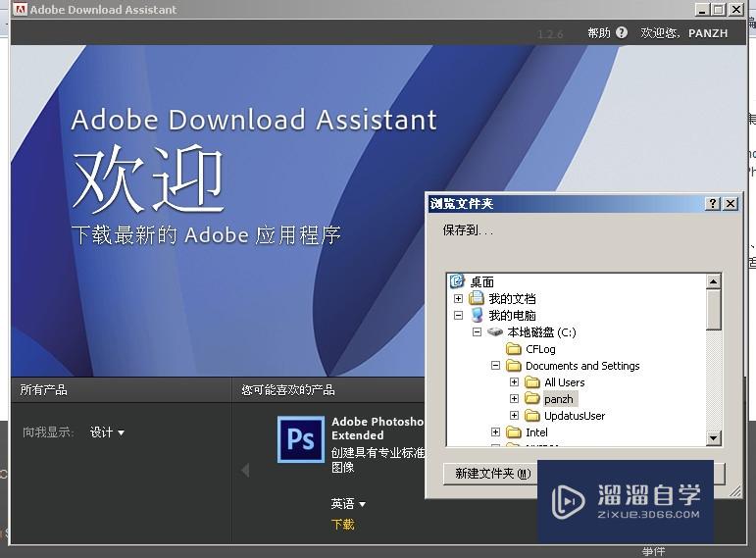Viewport: 756px width, 558px height.
Task: Select Documents and Settings label in tree
Action: [x=582, y=366]
